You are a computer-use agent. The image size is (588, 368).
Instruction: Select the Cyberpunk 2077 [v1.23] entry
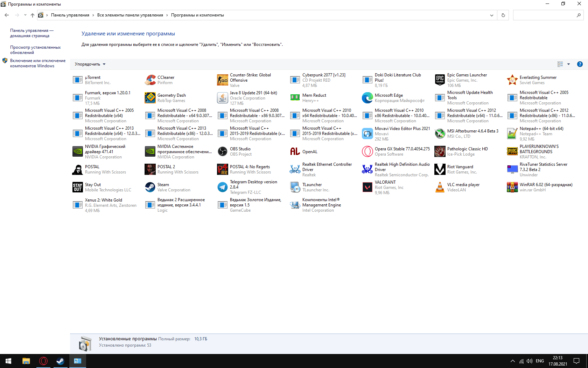tap(324, 80)
